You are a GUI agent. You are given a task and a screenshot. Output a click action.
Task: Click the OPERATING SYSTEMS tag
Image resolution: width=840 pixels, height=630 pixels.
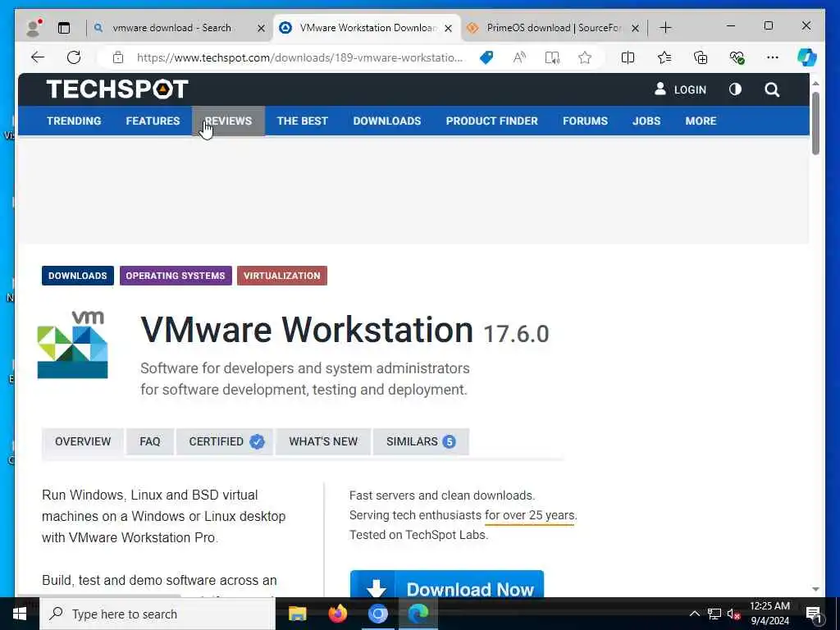pos(176,276)
